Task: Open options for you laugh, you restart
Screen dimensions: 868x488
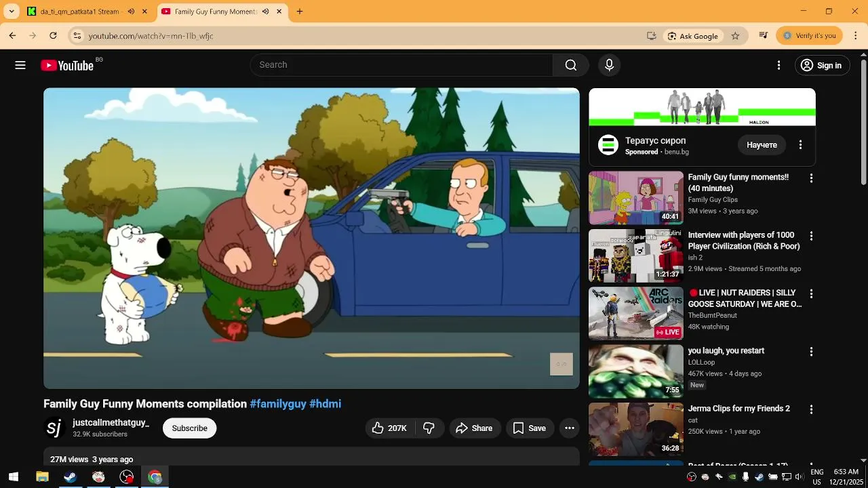Action: pyautogui.click(x=811, y=352)
